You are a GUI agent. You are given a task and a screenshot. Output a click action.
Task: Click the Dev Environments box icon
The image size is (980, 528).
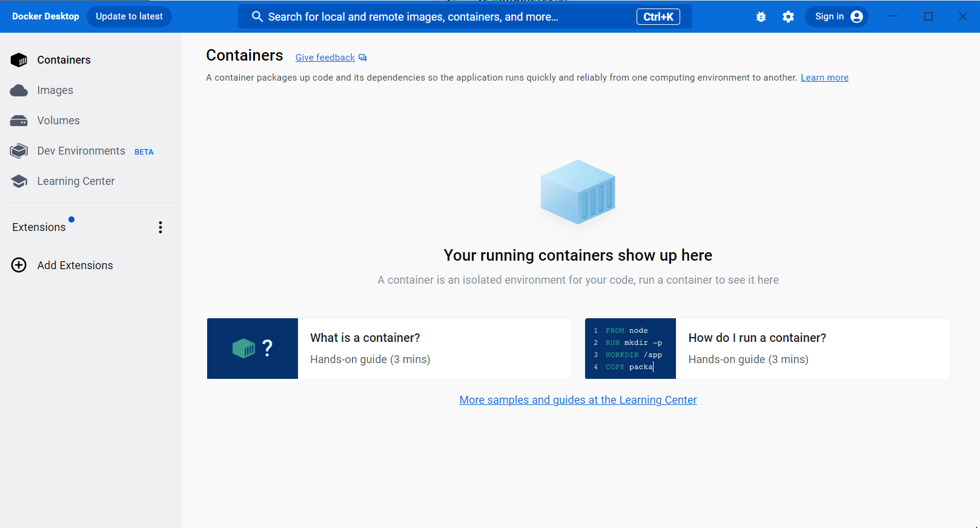[x=19, y=151]
